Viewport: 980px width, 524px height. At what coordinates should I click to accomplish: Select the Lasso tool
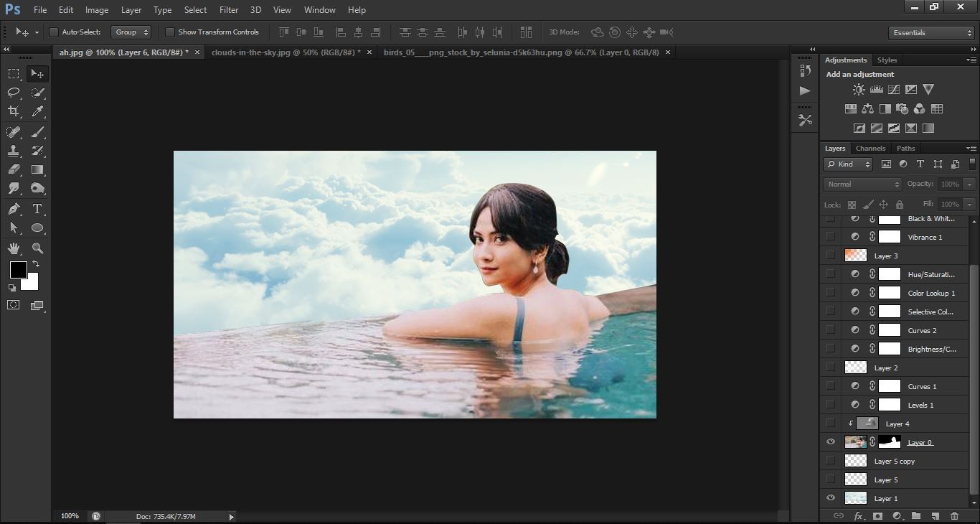click(x=14, y=93)
